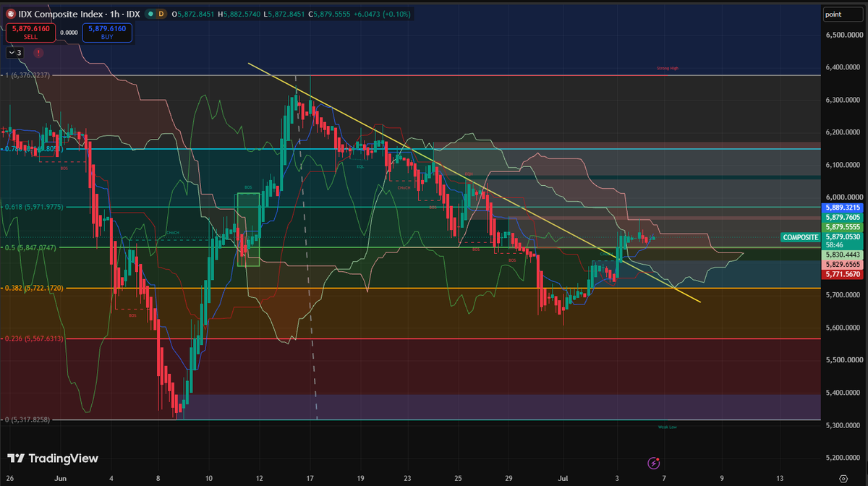Click the blue 5,889.3215 price label

843,208
